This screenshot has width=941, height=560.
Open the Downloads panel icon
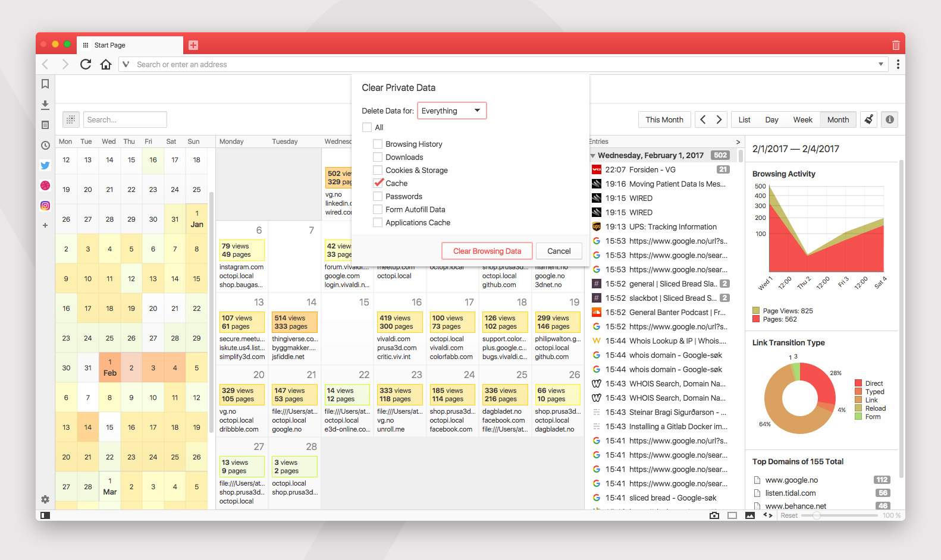click(45, 105)
